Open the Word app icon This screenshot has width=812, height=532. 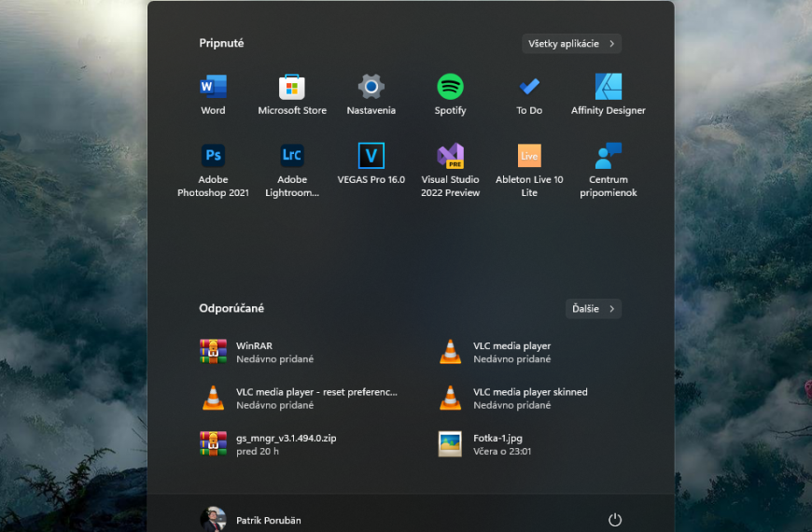(x=213, y=87)
